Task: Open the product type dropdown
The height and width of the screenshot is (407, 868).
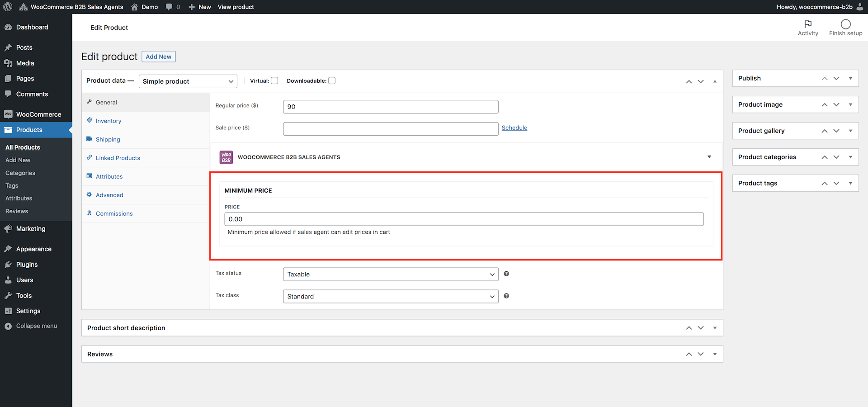Action: coord(188,81)
